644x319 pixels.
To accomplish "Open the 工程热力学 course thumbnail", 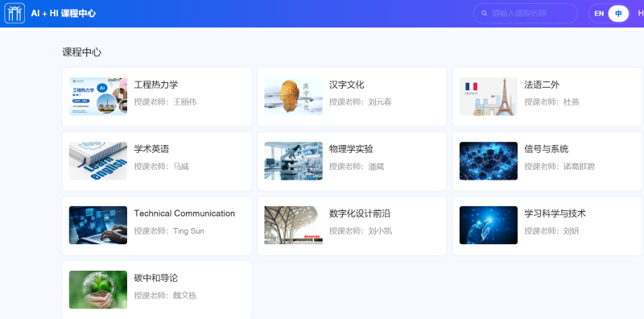I will [x=97, y=97].
